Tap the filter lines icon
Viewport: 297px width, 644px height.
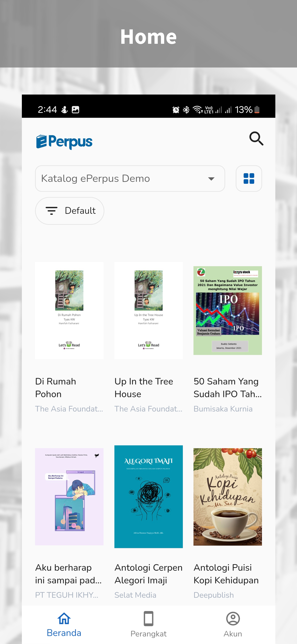click(51, 211)
